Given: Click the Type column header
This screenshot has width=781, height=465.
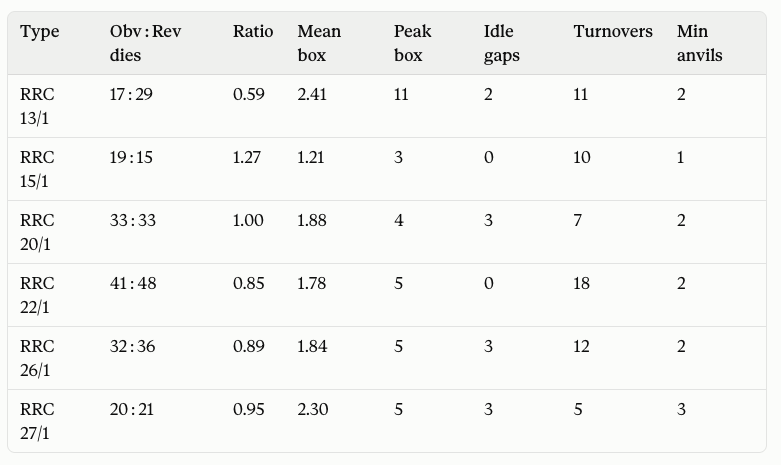Looking at the screenshot, I should [40, 32].
